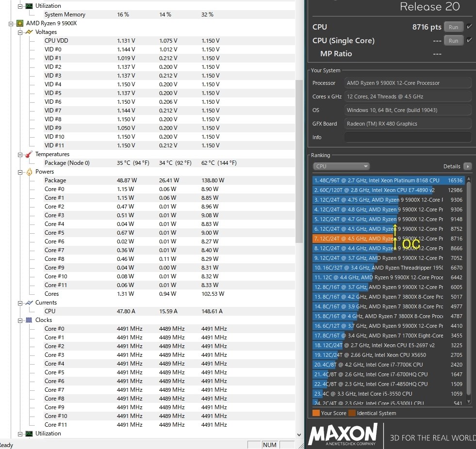Image resolution: width=476 pixels, height=449 pixels.
Task: Run the CPU (Single Core) benchmark
Action: (x=453, y=40)
